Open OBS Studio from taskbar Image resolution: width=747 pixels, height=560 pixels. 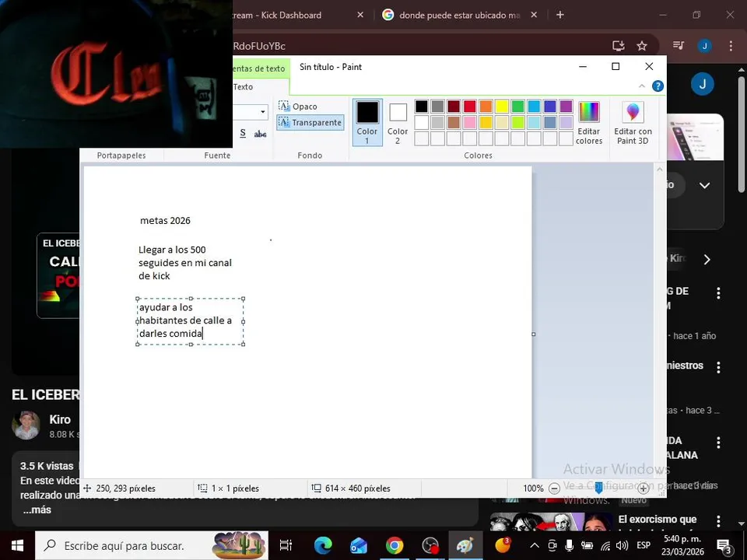click(x=430, y=546)
